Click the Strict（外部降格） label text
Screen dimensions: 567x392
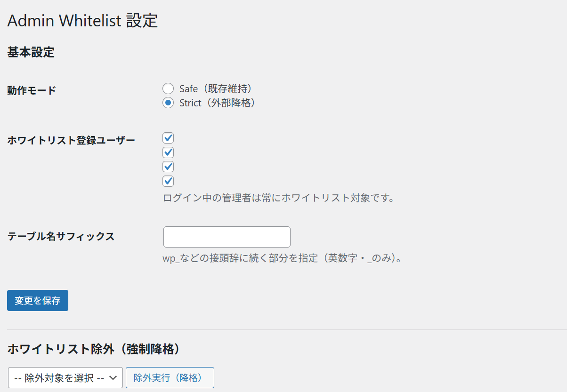[x=218, y=103]
